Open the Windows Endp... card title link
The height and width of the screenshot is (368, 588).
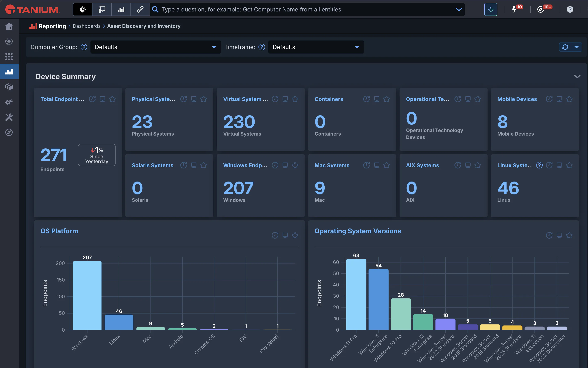[245, 165]
